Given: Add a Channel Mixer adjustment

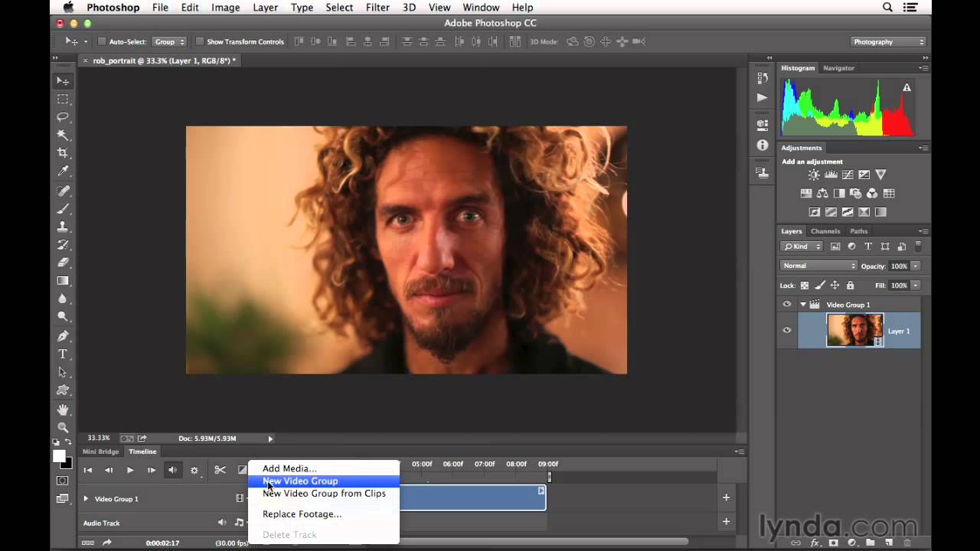Looking at the screenshot, I should pyautogui.click(x=872, y=194).
